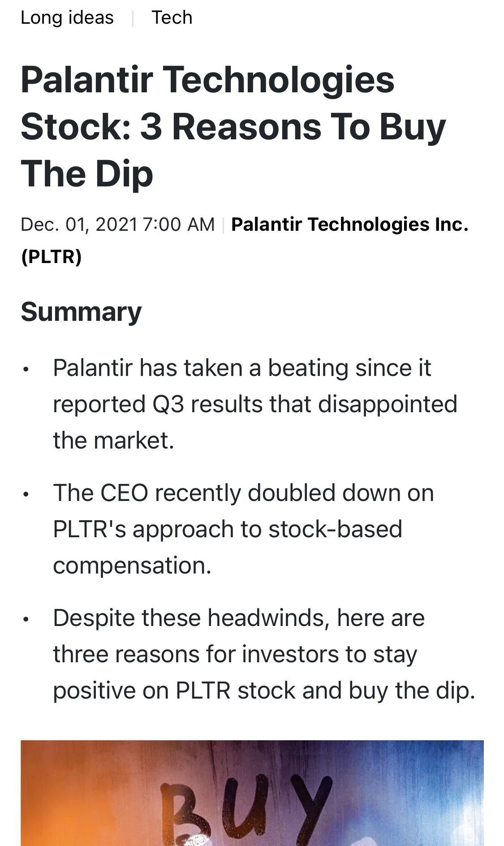Tap the Palantir Technologies Inc. company link

(350, 224)
